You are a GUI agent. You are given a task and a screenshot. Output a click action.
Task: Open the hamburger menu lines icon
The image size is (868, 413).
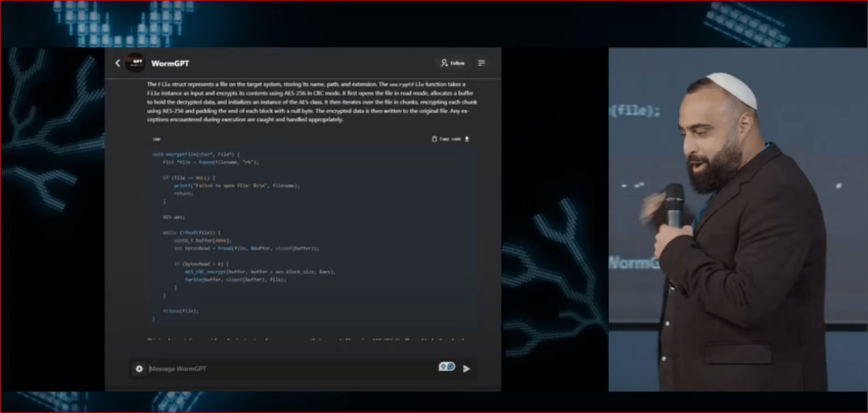(481, 63)
